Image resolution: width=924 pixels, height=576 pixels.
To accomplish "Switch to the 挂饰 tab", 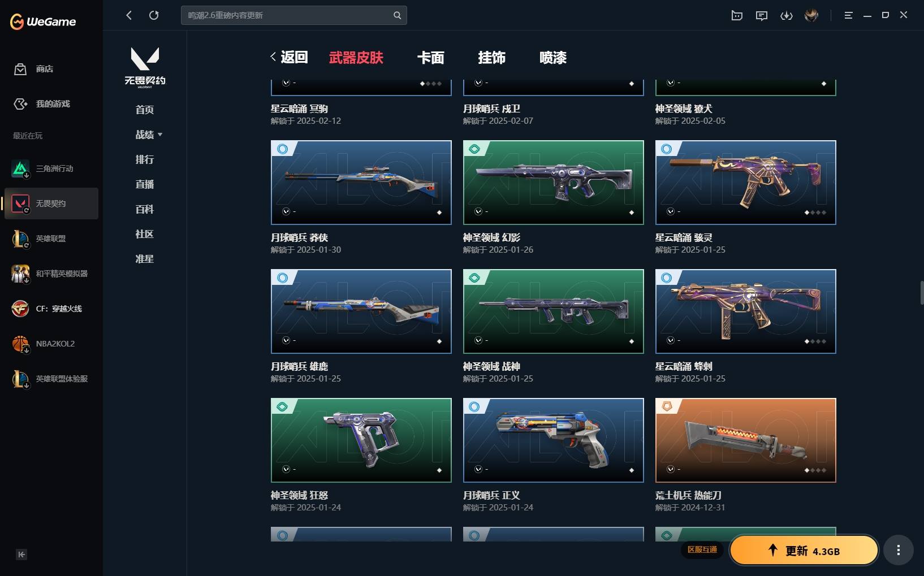I will 492,58.
